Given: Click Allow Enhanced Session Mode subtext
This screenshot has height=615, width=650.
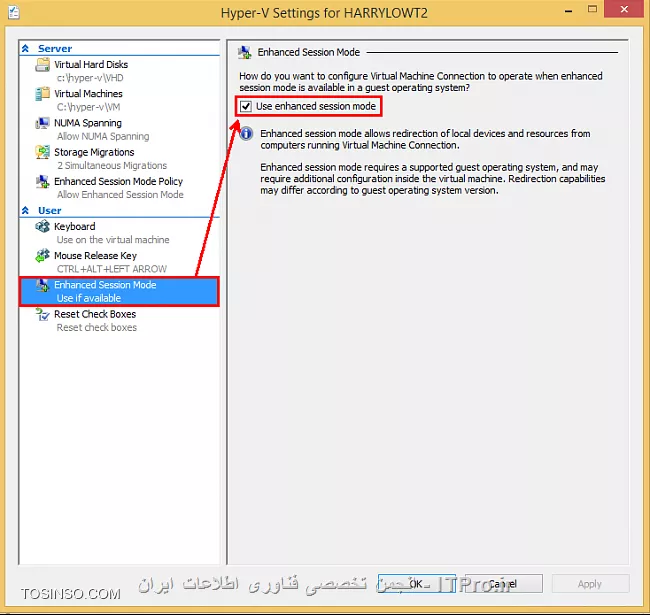Looking at the screenshot, I should coord(120,195).
